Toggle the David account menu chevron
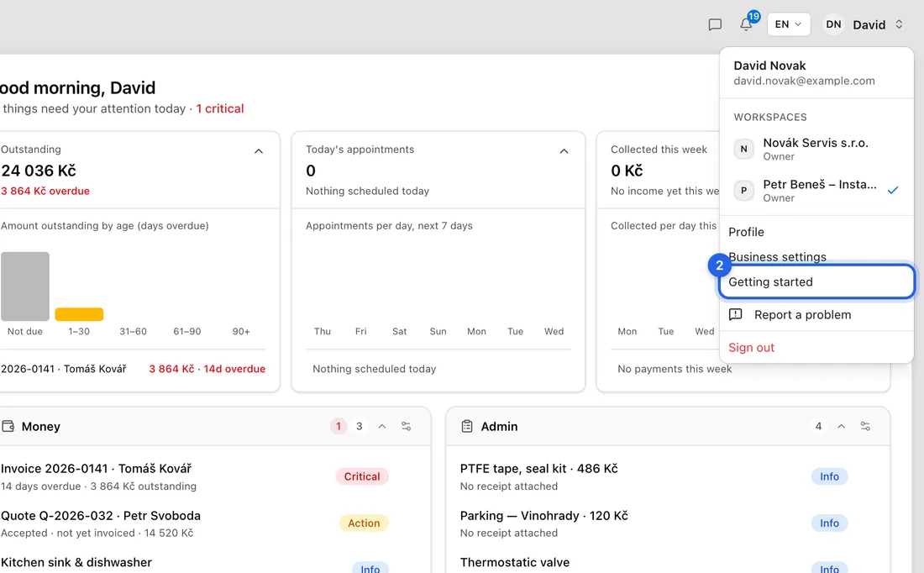The width and height of the screenshot is (924, 573). 899,24
